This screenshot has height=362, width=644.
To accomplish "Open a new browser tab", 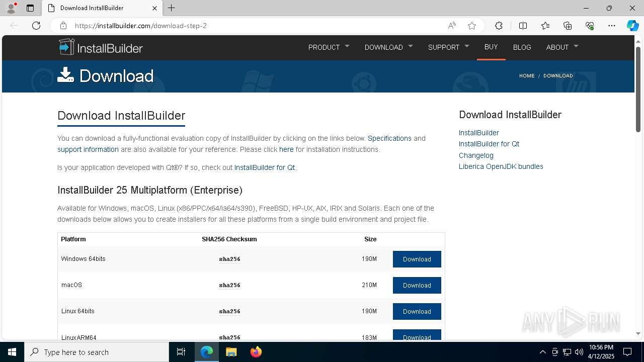I will [172, 8].
